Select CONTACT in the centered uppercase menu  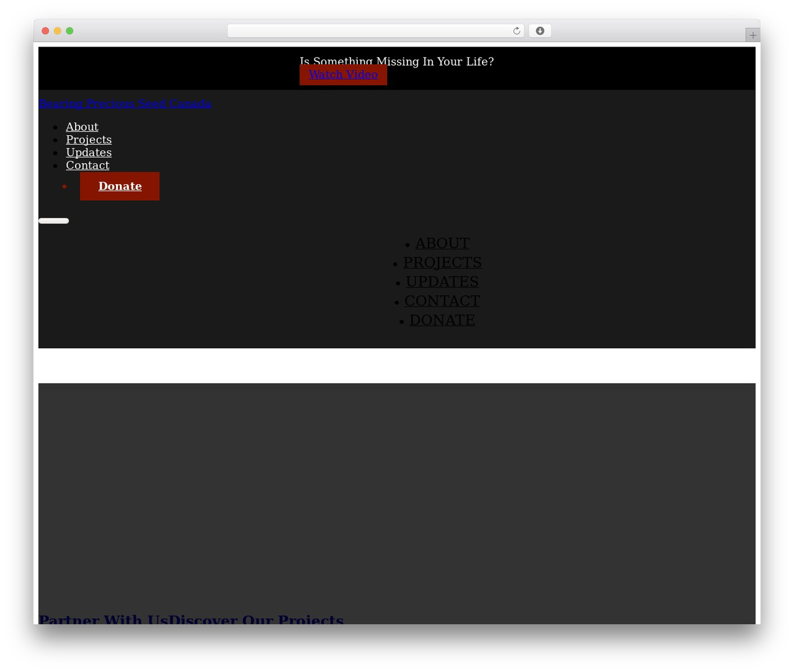pos(442,301)
